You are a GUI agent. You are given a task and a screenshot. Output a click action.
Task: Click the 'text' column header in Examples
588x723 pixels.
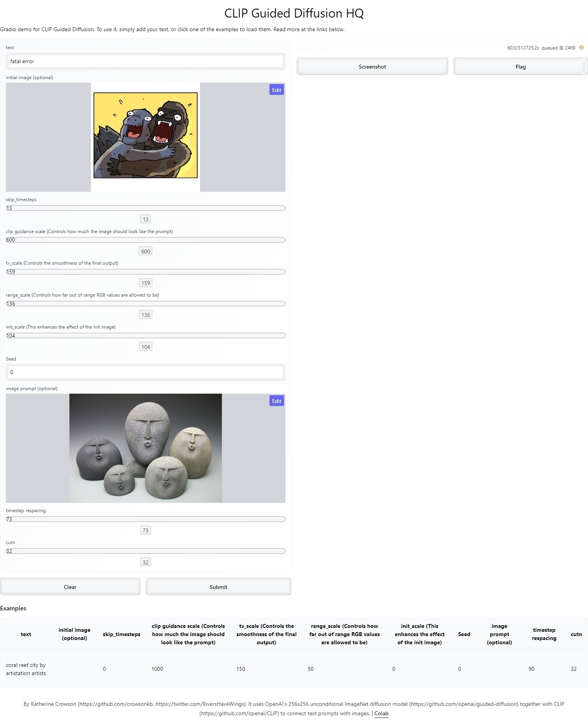click(26, 634)
